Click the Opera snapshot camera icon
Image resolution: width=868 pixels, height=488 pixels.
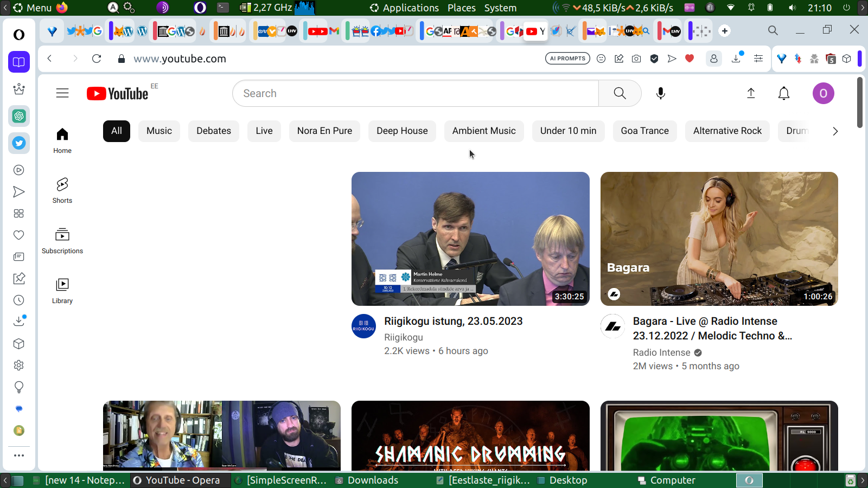click(x=636, y=59)
